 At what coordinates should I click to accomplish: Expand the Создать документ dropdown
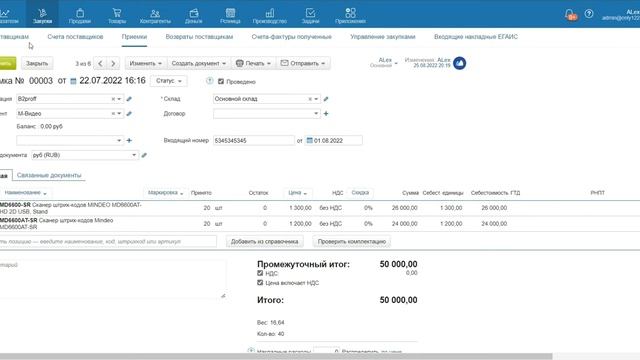coord(198,63)
